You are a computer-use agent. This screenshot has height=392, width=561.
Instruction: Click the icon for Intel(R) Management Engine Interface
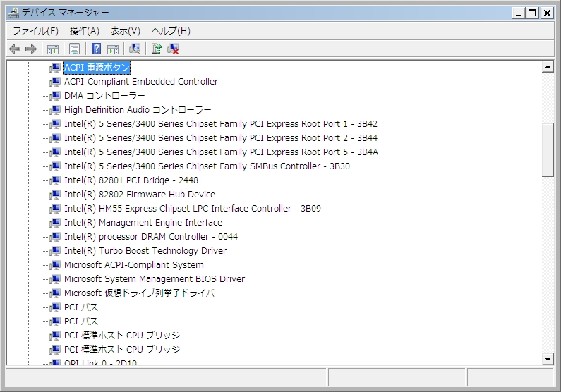(x=56, y=223)
